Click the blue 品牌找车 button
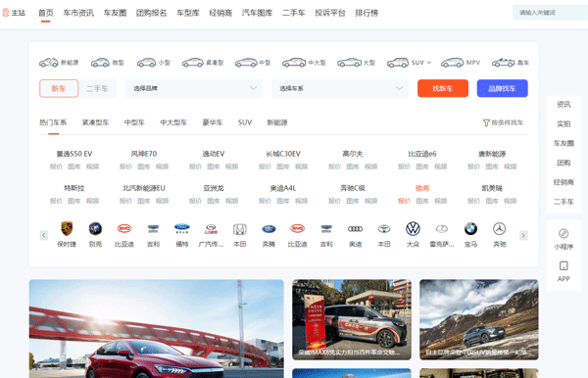The width and height of the screenshot is (588, 378). tap(502, 88)
